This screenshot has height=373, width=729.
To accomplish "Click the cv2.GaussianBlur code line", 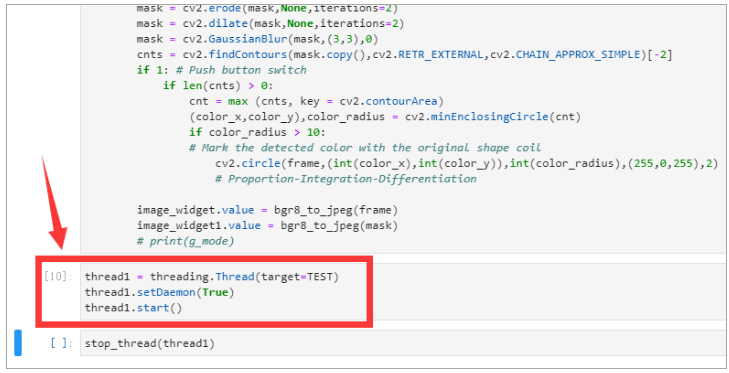I will point(264,39).
